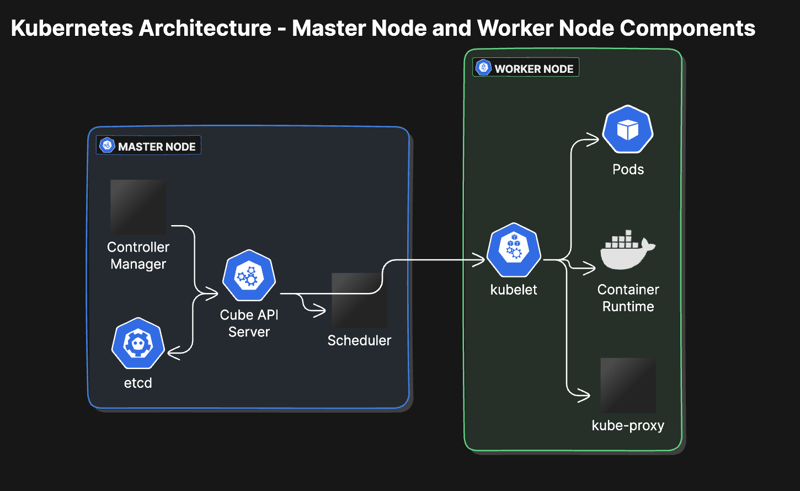Select the Pods cube icon
Screen dimensions: 800x491
tap(628, 130)
